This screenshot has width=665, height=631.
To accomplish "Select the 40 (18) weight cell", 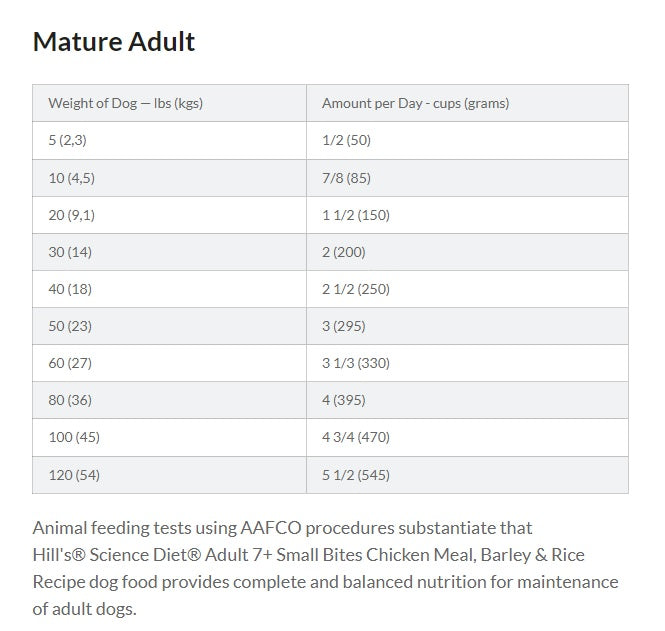I will coord(169,289).
